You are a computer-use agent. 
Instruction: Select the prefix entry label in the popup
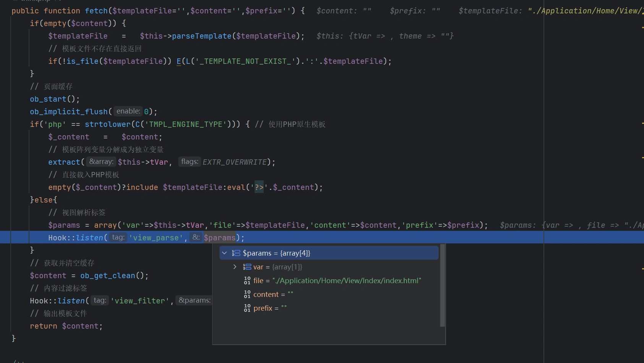click(x=263, y=308)
